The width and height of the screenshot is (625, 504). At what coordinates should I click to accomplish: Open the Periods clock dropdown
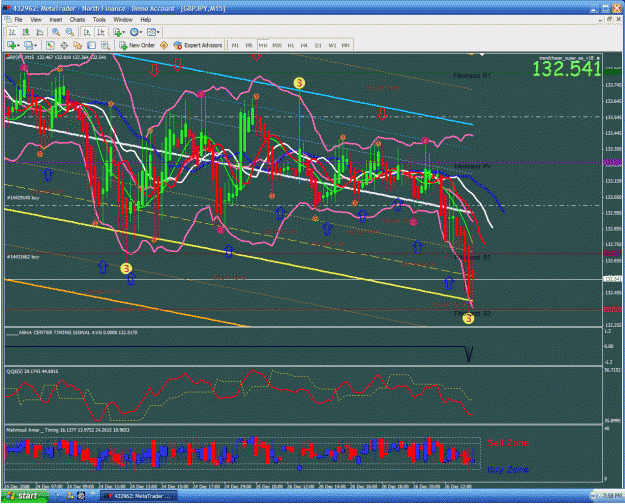(x=136, y=32)
